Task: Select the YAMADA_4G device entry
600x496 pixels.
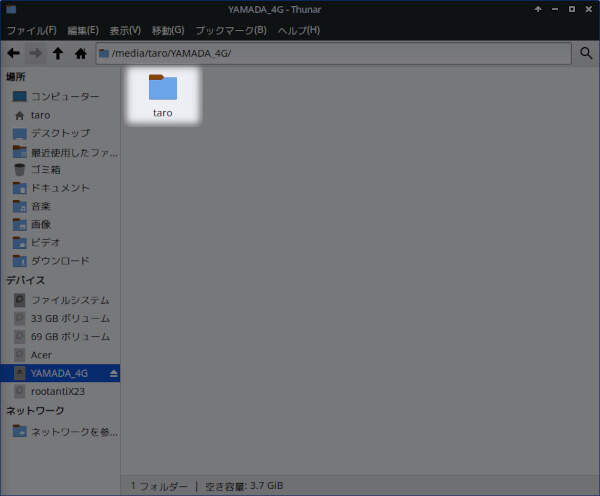Action: click(x=60, y=373)
